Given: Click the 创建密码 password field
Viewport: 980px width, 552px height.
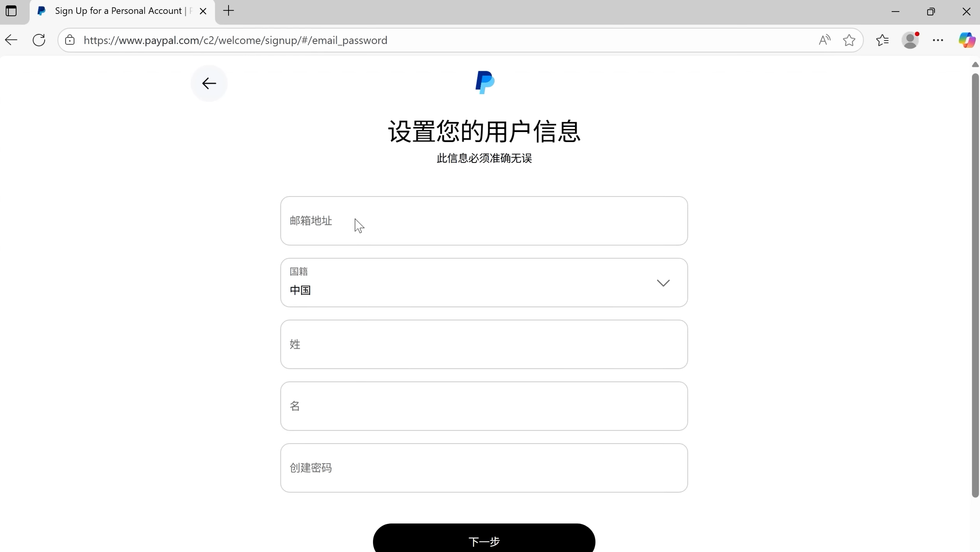Looking at the screenshot, I should (x=484, y=468).
